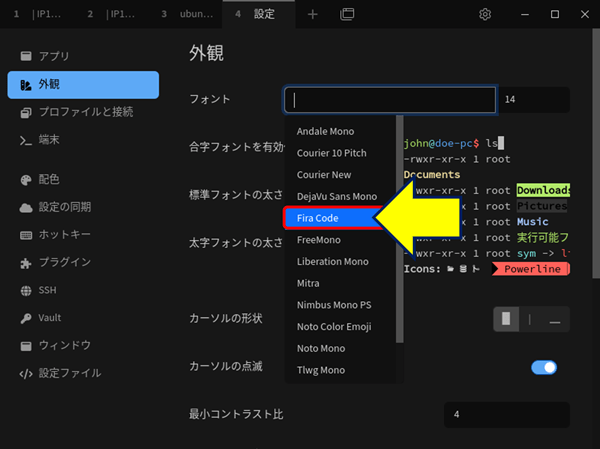The height and width of the screenshot is (449, 600).
Task: Choose Noto Color Emoji font
Action: [x=340, y=327]
